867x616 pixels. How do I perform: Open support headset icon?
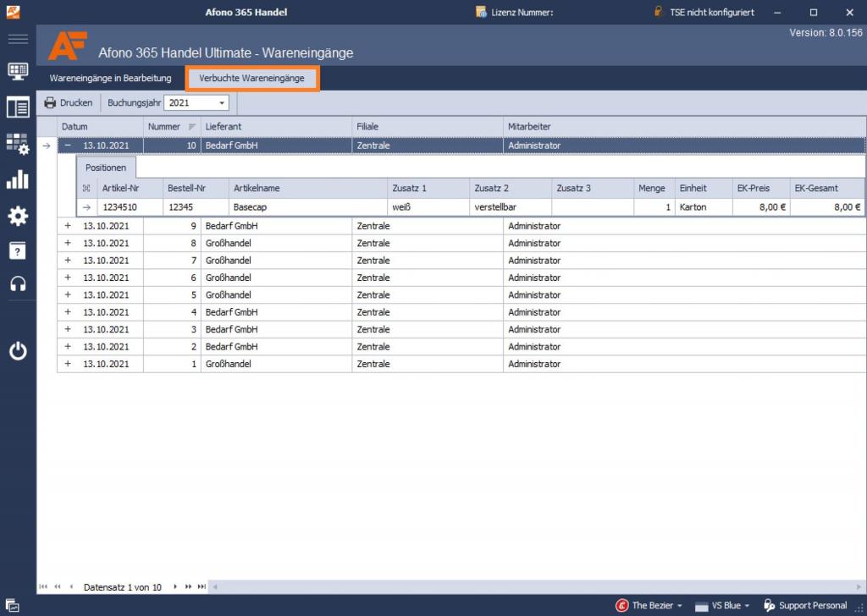tap(18, 284)
